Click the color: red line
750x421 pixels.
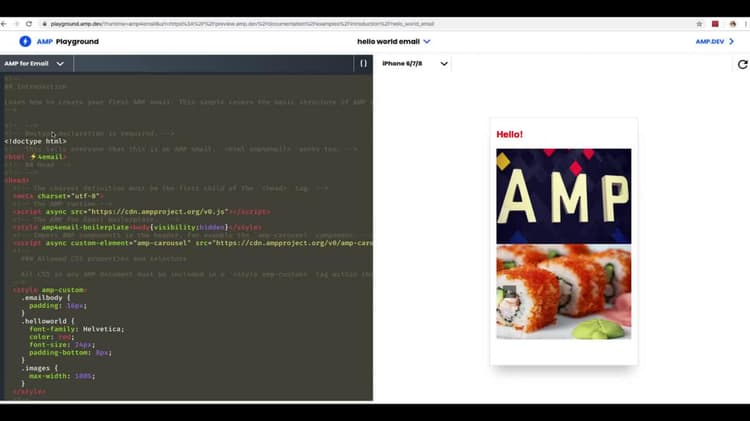coord(52,337)
